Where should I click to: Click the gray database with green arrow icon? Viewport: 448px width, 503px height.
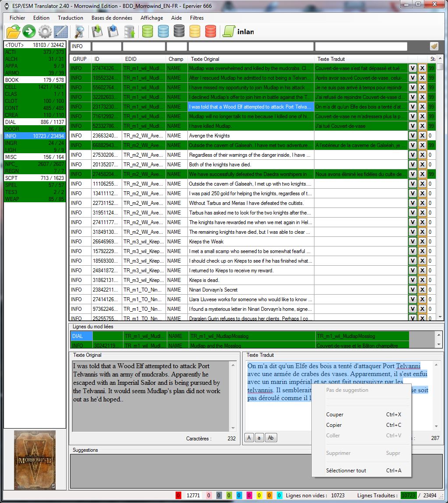129,32
